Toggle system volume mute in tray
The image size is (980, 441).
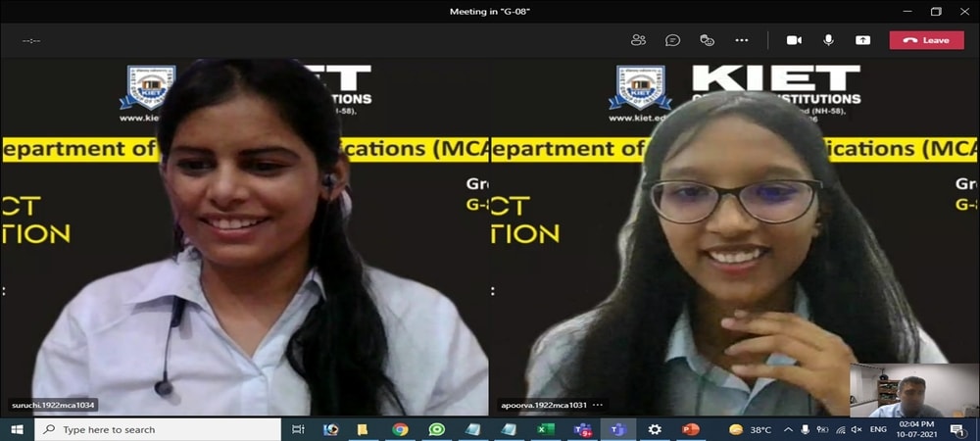point(856,429)
